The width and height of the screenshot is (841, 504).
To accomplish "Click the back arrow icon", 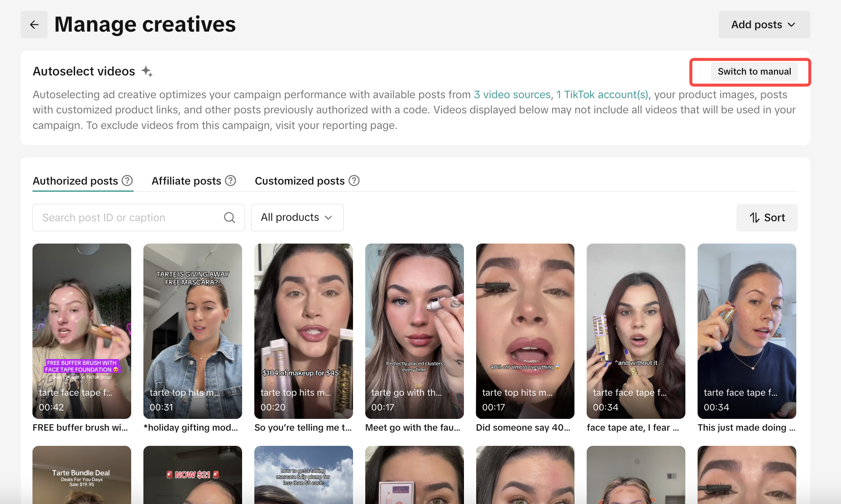I will coord(34,25).
